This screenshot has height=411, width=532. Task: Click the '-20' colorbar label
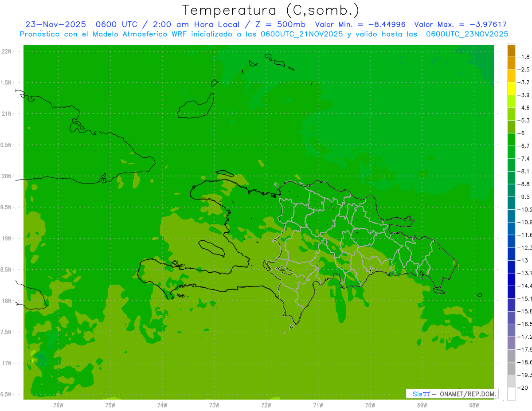[x=523, y=388]
